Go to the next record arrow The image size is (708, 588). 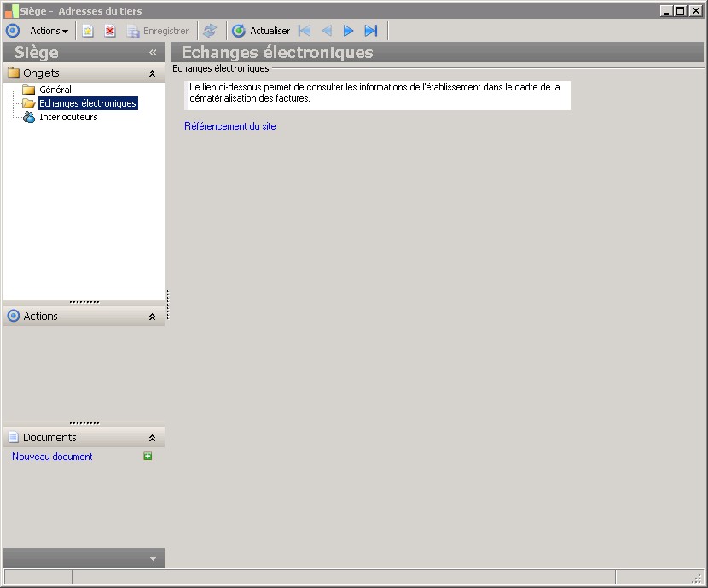pyautogui.click(x=348, y=31)
